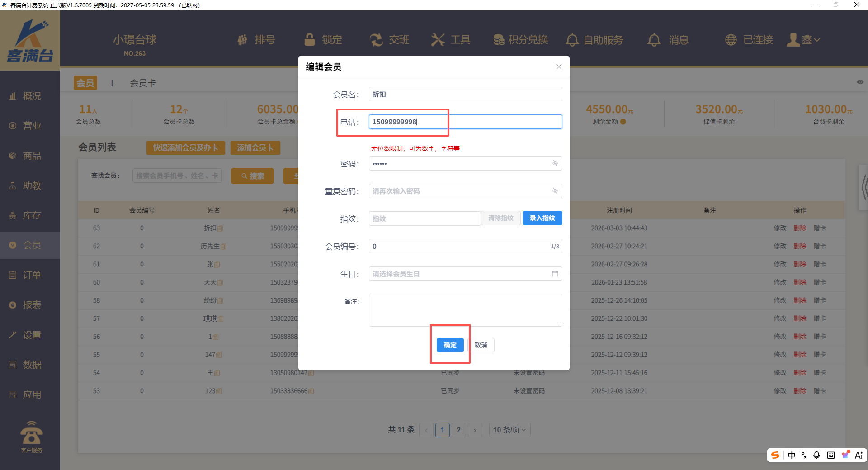868x470 pixels.
Task: Open the 10 条/页 page size dropdown
Action: (x=509, y=430)
